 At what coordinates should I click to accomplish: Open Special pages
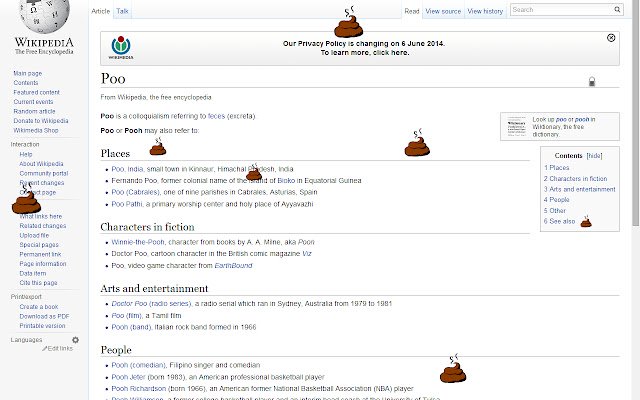[x=39, y=245]
